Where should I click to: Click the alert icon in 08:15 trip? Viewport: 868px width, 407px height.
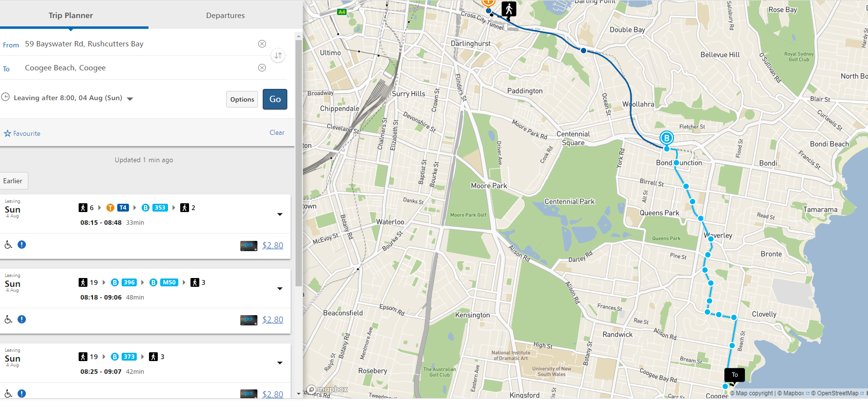pos(21,244)
